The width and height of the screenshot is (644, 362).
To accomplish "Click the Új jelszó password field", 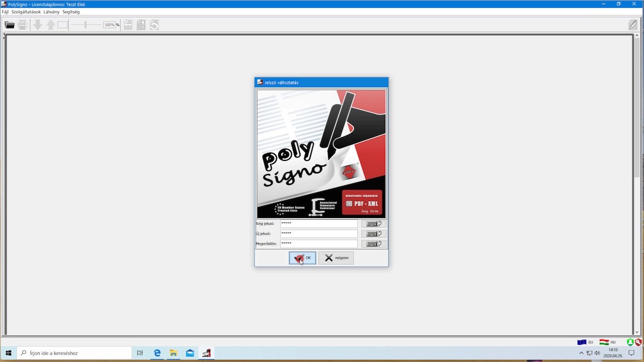I will [318, 234].
